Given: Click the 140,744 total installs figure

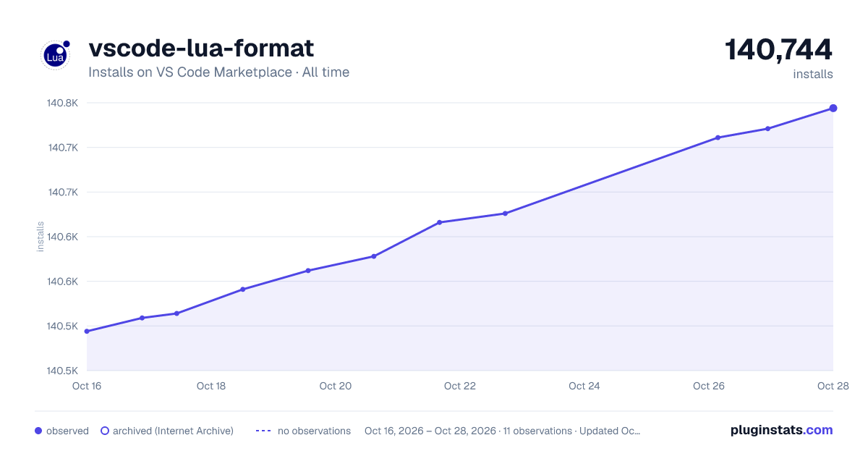Looking at the screenshot, I should coord(778,49).
